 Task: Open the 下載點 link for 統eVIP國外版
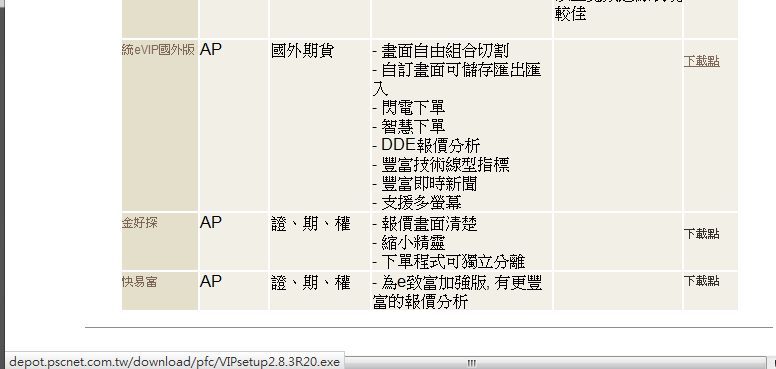coord(701,61)
